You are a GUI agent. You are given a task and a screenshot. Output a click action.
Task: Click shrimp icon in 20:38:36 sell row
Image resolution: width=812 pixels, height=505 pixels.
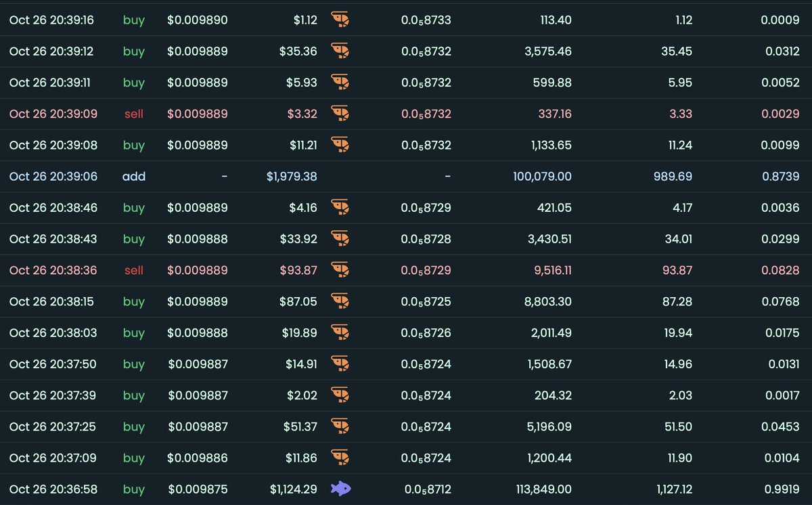tap(340, 270)
